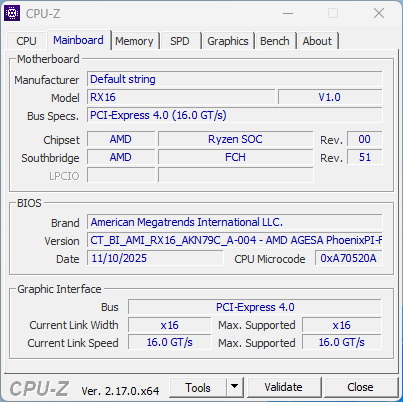Close window using title bar X

pos(379,13)
